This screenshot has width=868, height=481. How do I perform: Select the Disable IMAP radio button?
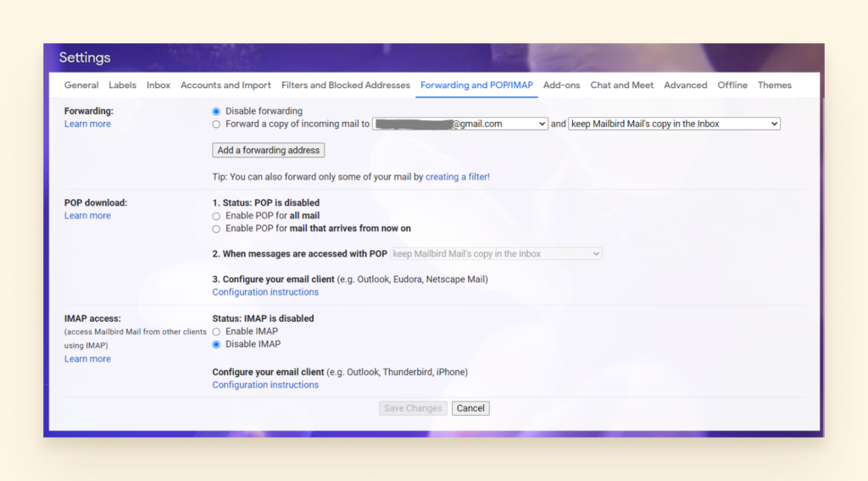click(x=216, y=345)
